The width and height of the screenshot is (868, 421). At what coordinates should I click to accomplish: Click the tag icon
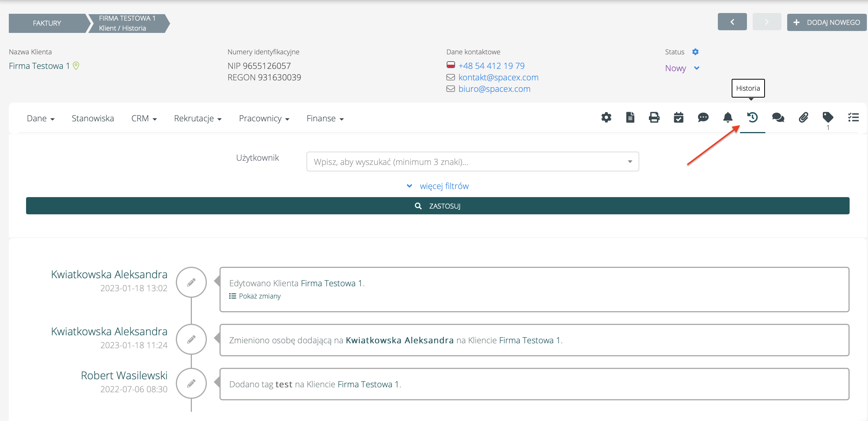click(828, 117)
